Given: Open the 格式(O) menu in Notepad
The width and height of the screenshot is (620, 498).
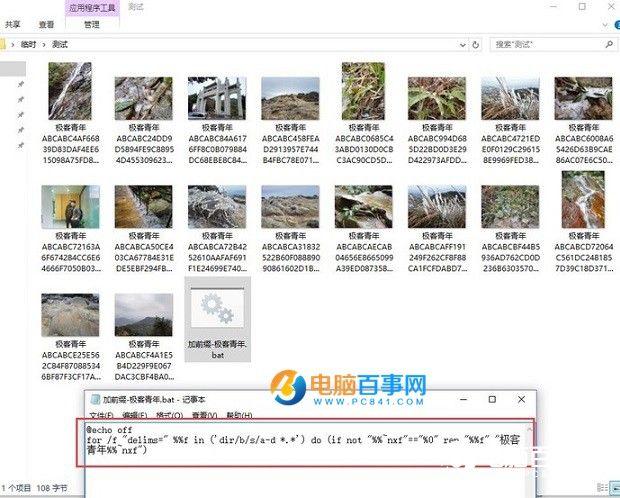Looking at the screenshot, I should pos(169,415).
